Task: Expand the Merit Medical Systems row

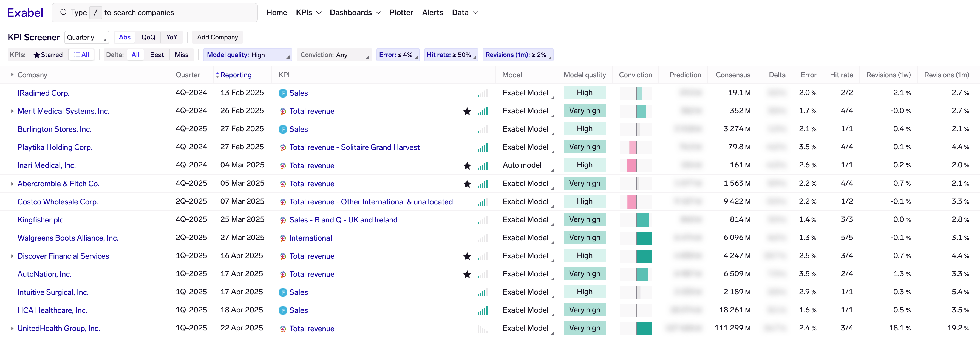Action: tap(12, 111)
